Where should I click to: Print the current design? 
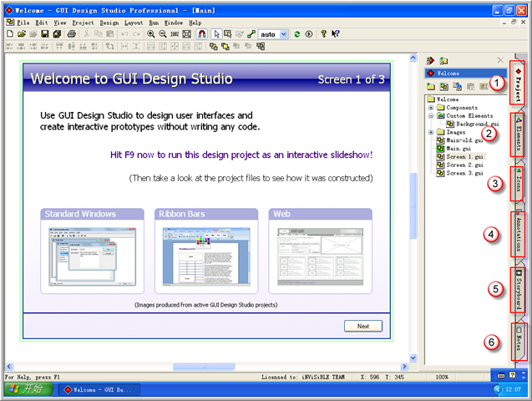pyautogui.click(x=71, y=34)
